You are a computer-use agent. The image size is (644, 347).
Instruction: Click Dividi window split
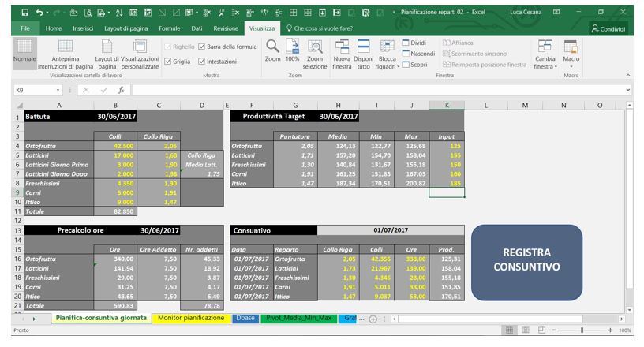(x=414, y=43)
